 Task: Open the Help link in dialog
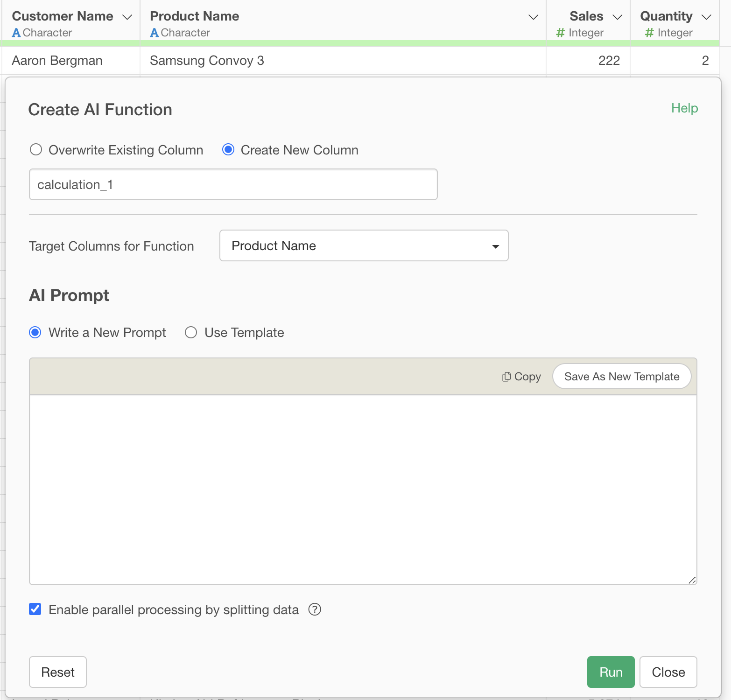click(684, 108)
